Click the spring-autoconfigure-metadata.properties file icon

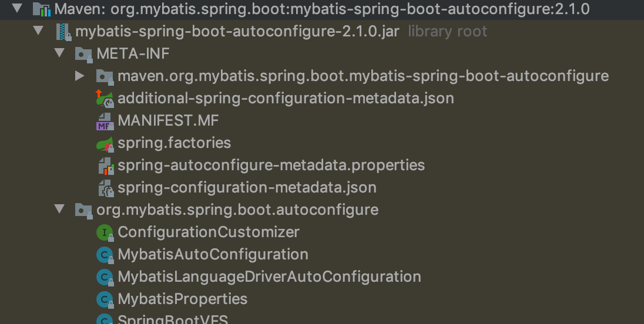click(106, 166)
